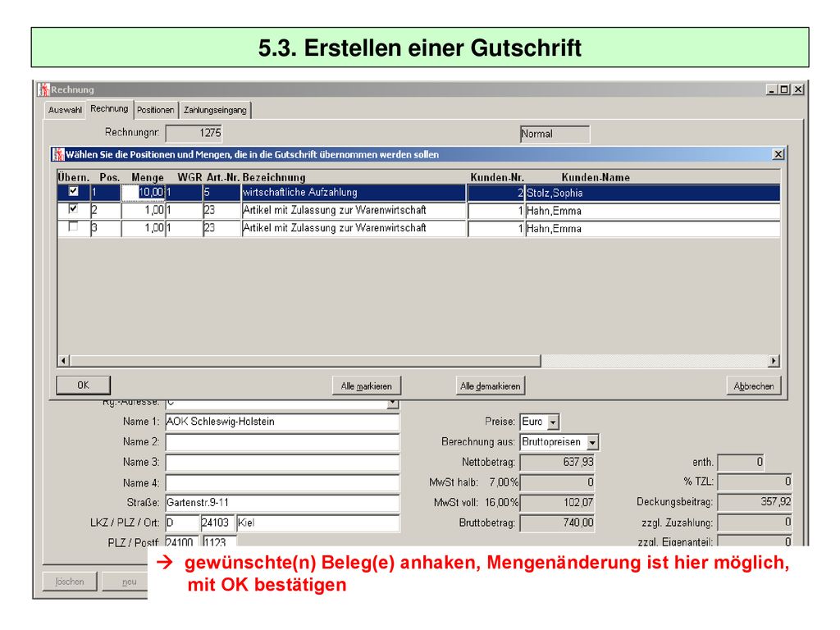Click the Normal status field
Viewport: 840px width, 630px height.
[555, 134]
